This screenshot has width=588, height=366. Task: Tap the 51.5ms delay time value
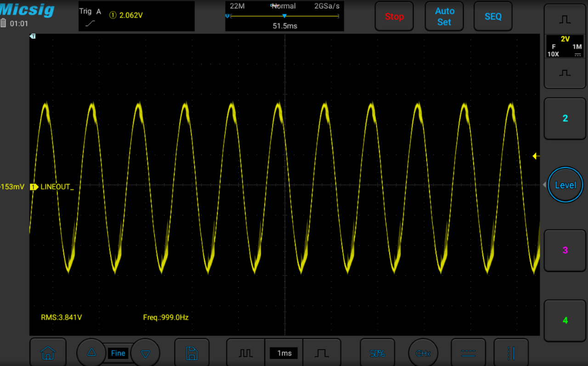click(x=285, y=26)
